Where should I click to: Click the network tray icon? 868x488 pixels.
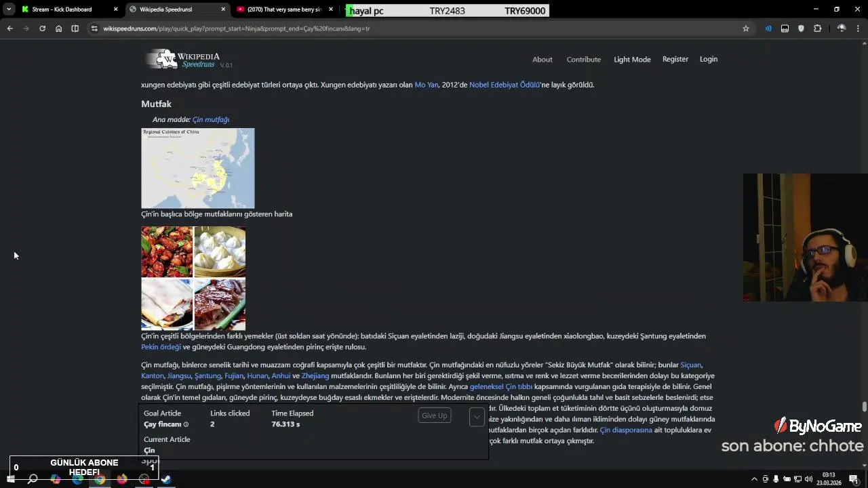click(797, 479)
